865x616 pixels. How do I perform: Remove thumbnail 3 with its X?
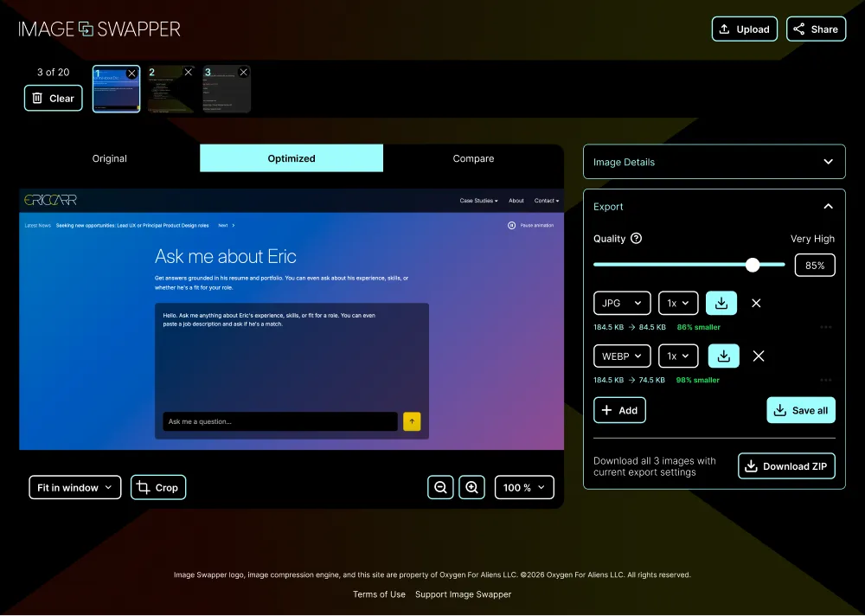tap(243, 73)
